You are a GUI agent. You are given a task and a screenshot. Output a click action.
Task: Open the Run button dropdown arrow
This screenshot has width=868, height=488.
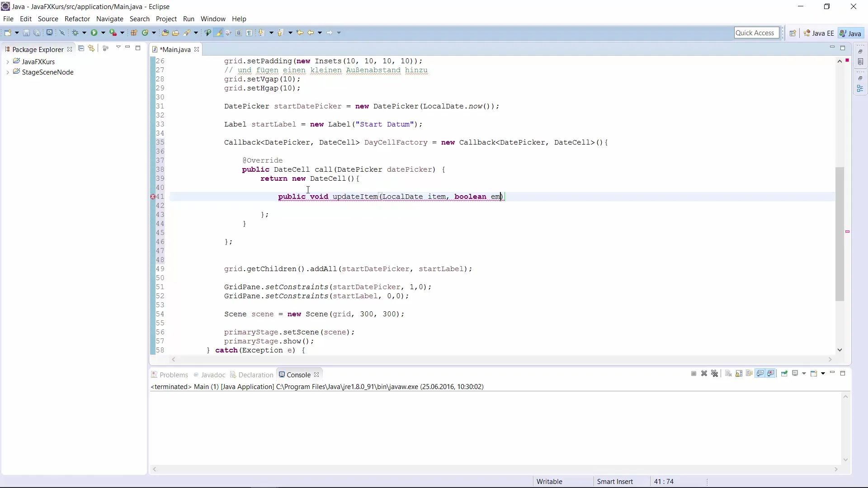pos(103,33)
